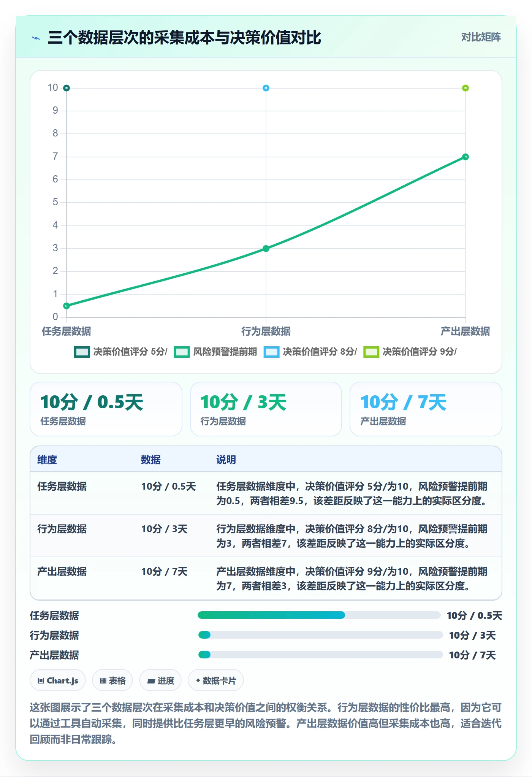
Task: Click table cell 10分 / 0.5天
Action: click(x=169, y=486)
